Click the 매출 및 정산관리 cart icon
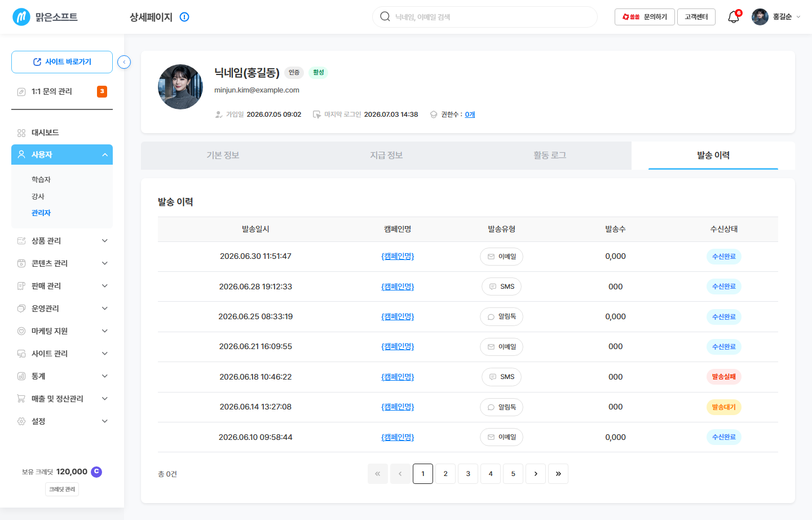 pyautogui.click(x=21, y=399)
